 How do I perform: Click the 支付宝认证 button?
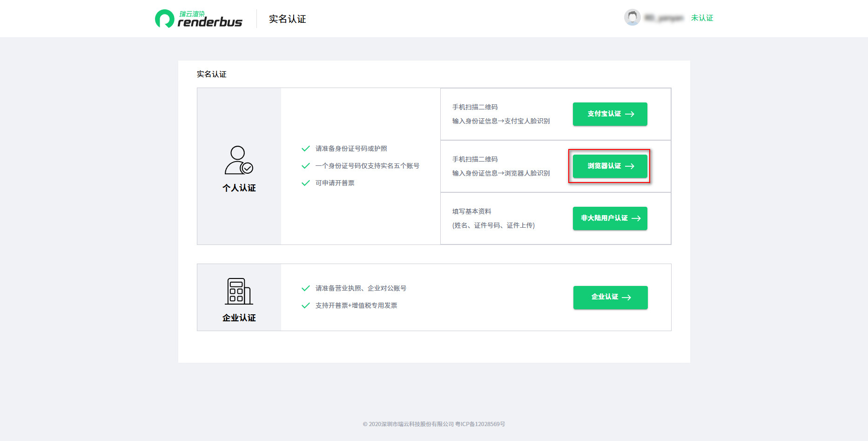coord(610,114)
